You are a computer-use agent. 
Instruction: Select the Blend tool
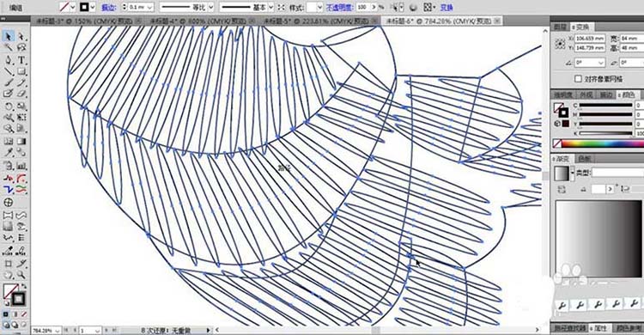coord(21,153)
